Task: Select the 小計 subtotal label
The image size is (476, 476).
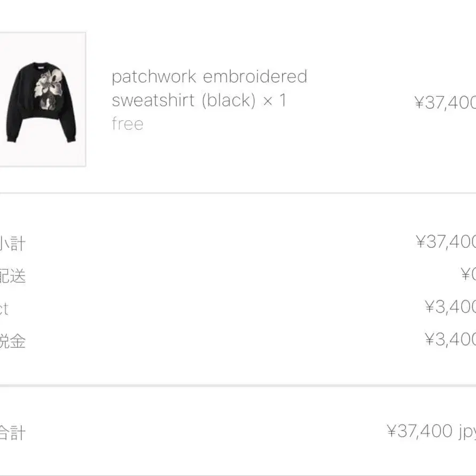Action: 12,242
